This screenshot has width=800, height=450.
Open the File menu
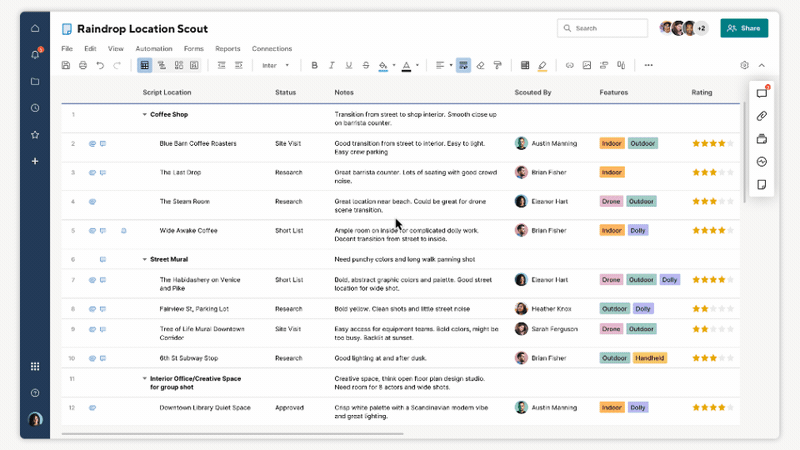coord(67,48)
